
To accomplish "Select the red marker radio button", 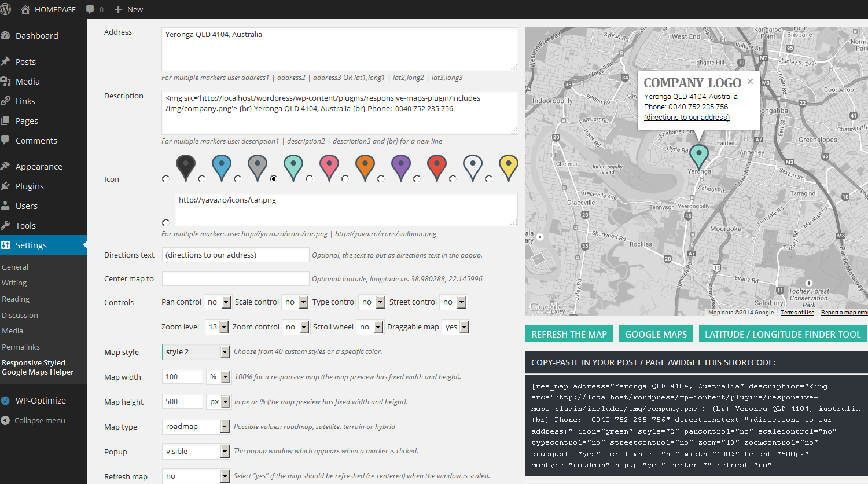I will (417, 179).
